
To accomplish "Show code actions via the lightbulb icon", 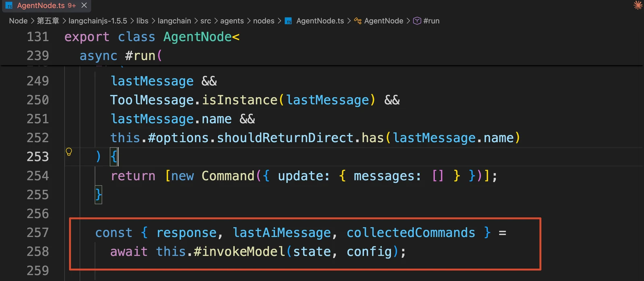I will 69,152.
